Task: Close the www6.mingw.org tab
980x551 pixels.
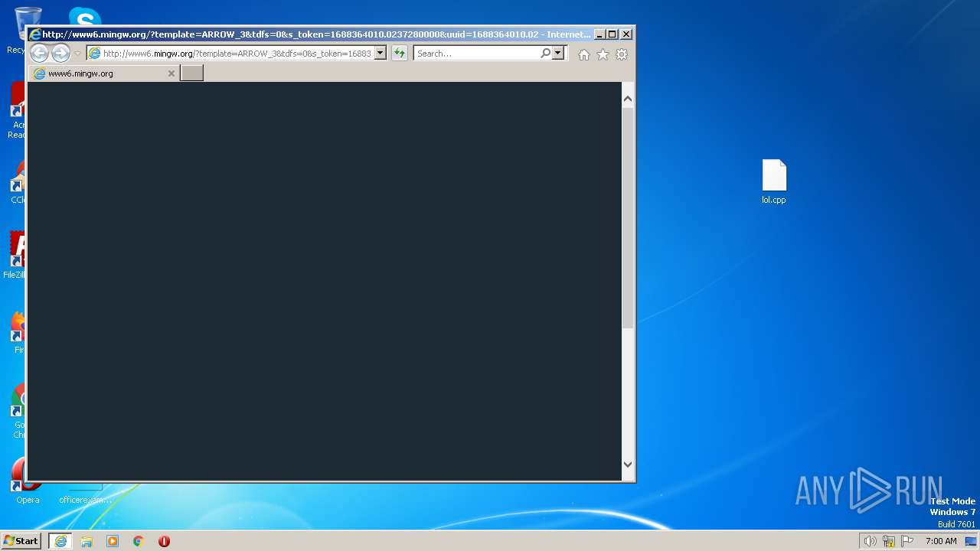Action: coord(171,73)
